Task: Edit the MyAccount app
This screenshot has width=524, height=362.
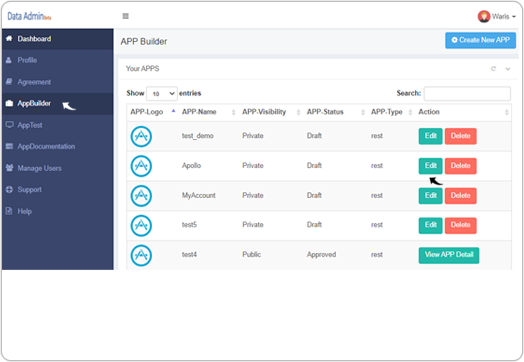Action: [430, 196]
